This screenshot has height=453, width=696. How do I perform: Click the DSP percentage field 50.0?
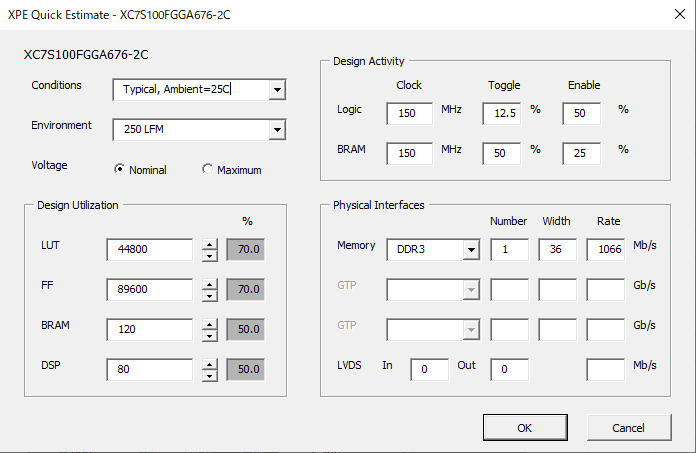pos(246,369)
